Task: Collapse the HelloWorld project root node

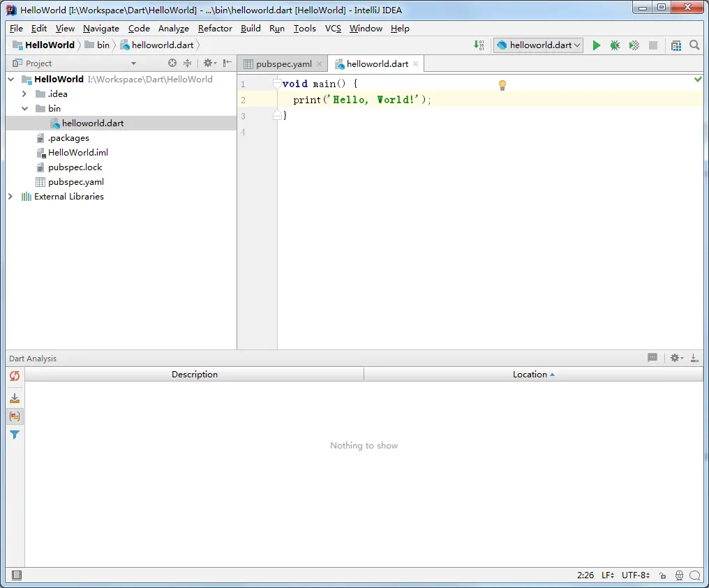Action: click(11, 80)
